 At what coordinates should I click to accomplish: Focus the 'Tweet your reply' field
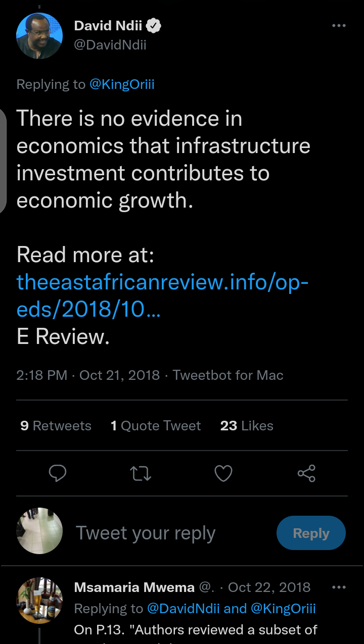click(x=146, y=533)
